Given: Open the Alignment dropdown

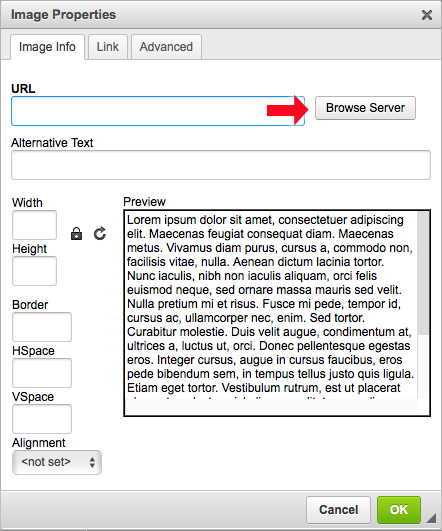Looking at the screenshot, I should pos(57,462).
